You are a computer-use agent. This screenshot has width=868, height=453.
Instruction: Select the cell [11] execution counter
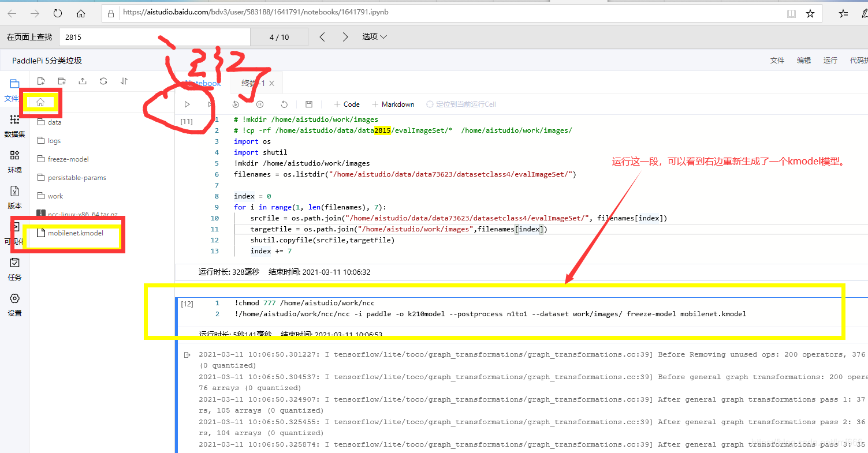(187, 121)
